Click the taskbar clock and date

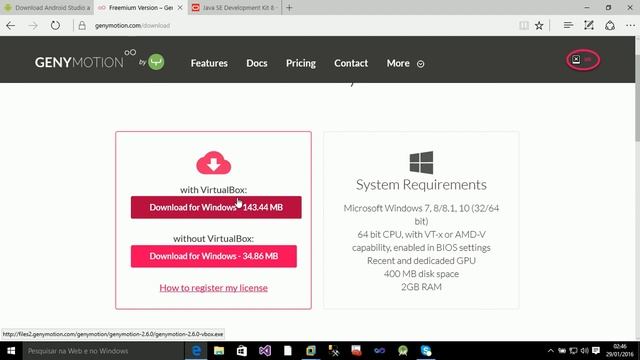(619, 351)
